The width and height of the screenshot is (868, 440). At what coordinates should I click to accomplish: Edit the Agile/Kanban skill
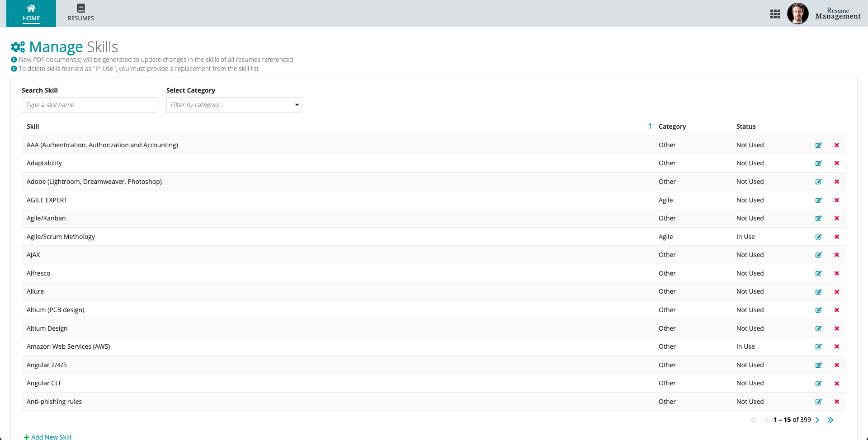pos(818,218)
